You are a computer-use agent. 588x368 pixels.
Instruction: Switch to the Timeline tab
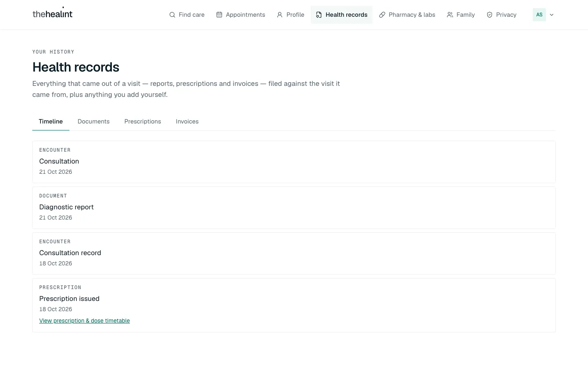pyautogui.click(x=51, y=121)
